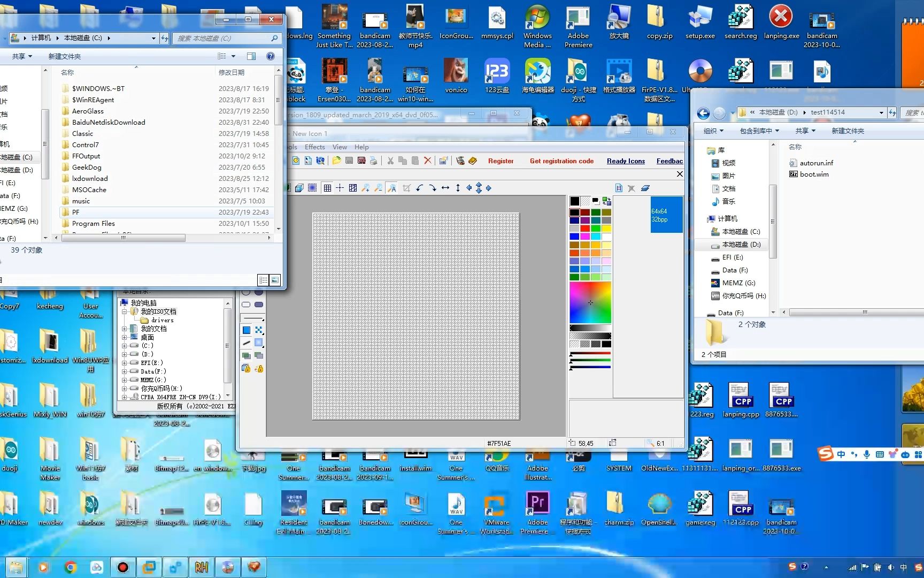Click Get registration code link
924x578 pixels.
click(561, 161)
